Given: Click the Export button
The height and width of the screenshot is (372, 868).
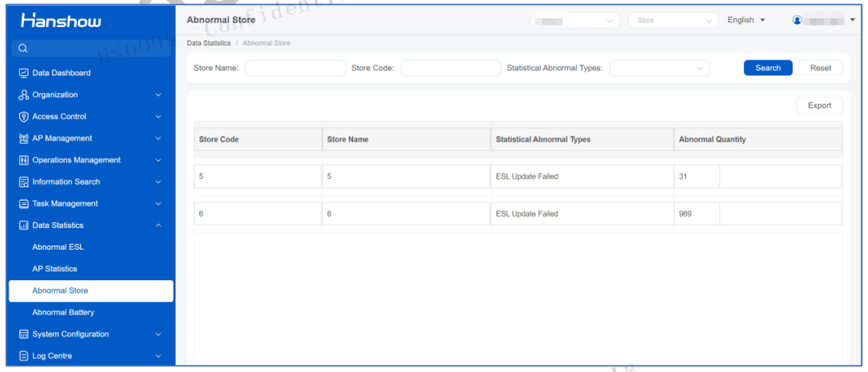Looking at the screenshot, I should click(x=819, y=106).
